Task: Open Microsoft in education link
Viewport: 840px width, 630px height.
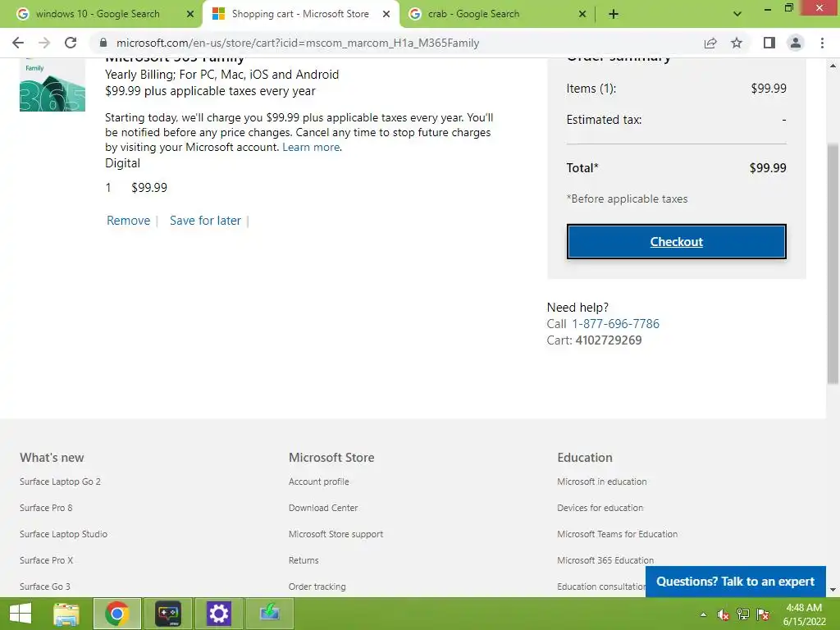Action: [601, 482]
